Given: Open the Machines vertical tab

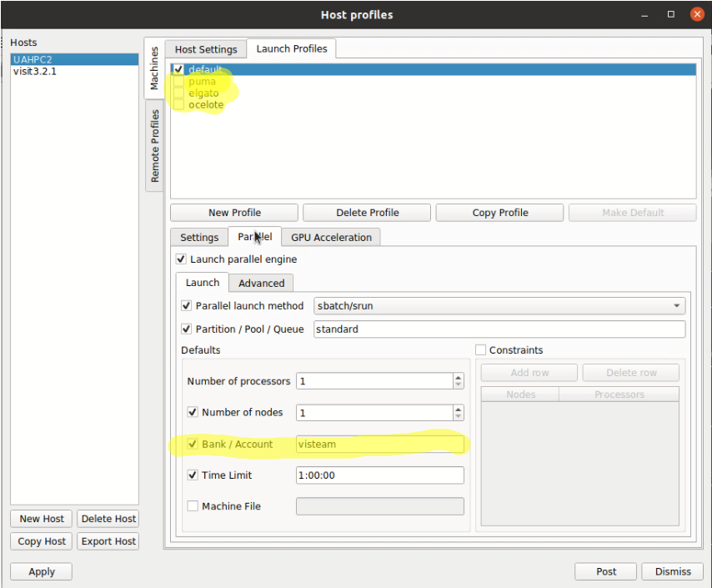Looking at the screenshot, I should point(154,68).
